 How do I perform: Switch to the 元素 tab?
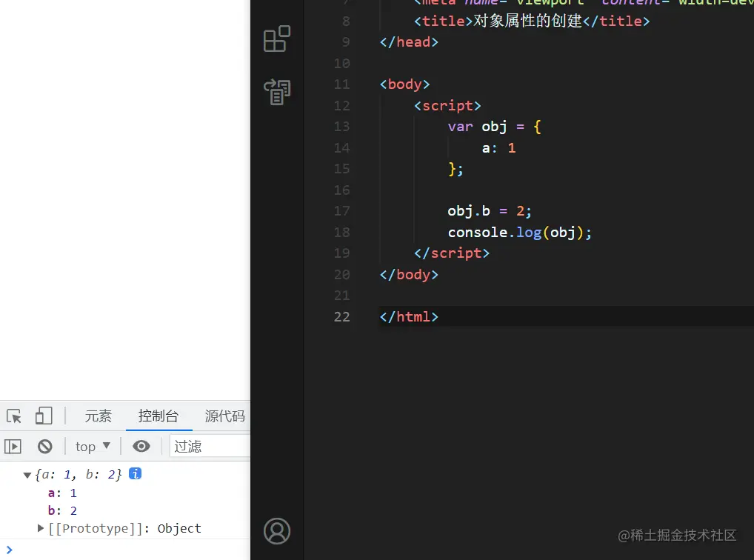[x=98, y=416]
